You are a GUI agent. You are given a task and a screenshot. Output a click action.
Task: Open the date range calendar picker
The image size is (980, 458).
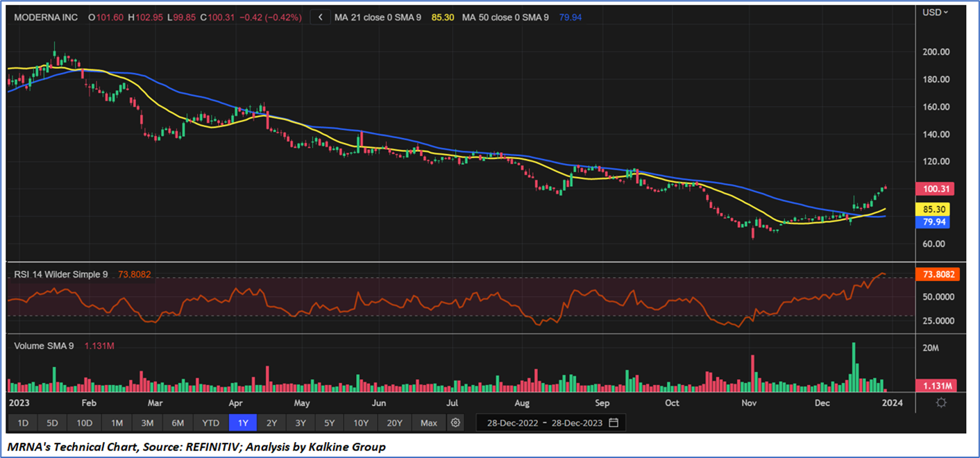coord(614,423)
